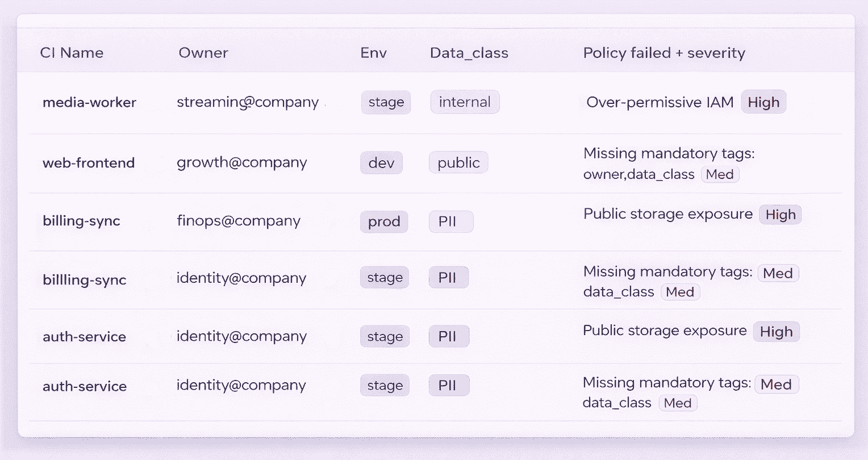Click the CI Name column header to sort
Screen dimensions: 868x460
pyautogui.click(x=72, y=52)
